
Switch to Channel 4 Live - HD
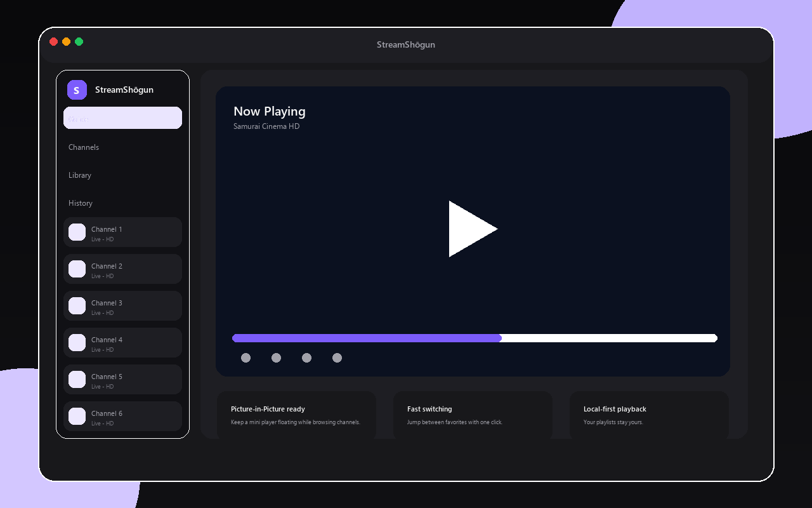click(x=122, y=343)
